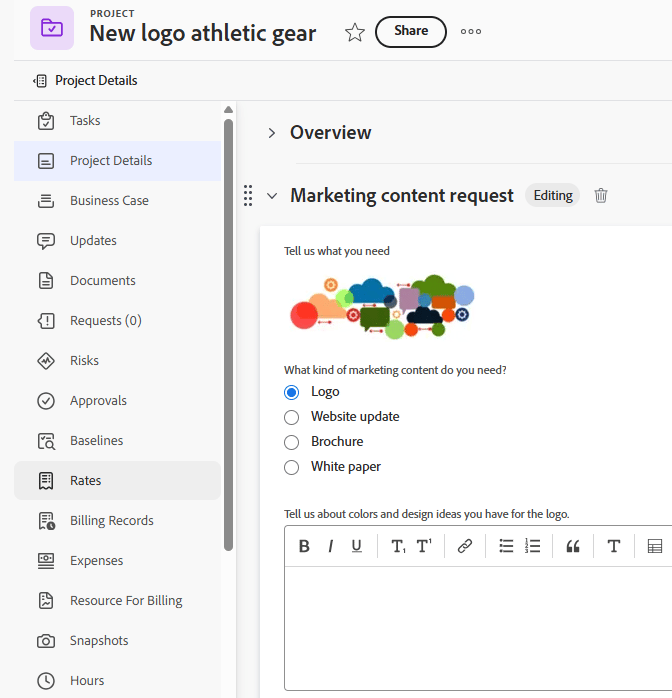This screenshot has height=698, width=672.
Task: Apply bold formatting in the editor toolbar
Action: (x=304, y=546)
